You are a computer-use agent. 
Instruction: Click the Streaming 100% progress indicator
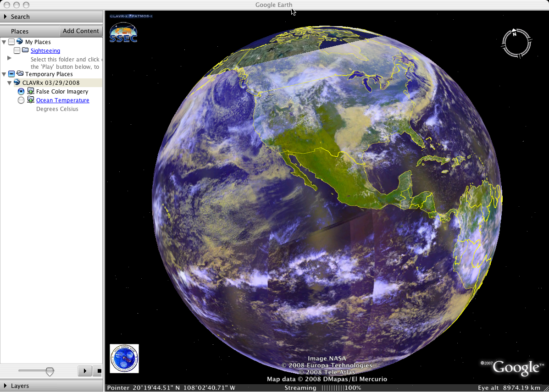click(x=323, y=388)
